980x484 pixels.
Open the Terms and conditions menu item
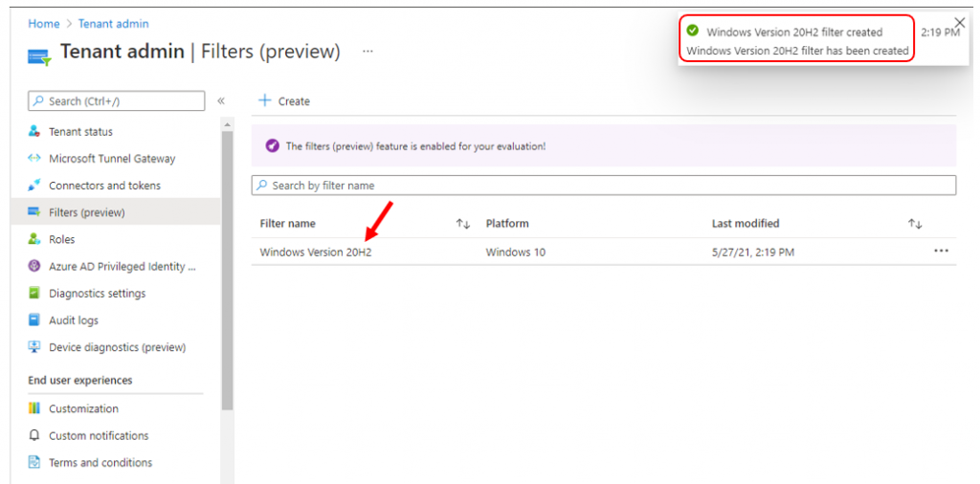(x=100, y=463)
